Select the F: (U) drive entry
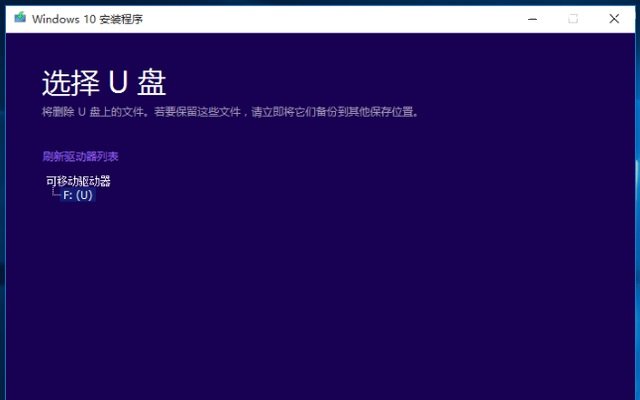 tap(78, 195)
